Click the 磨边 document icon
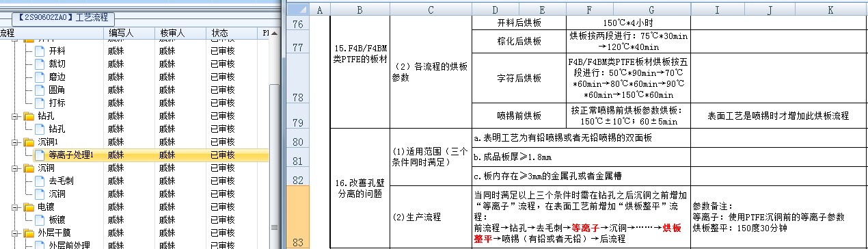The width and height of the screenshot is (868, 249). click(40, 76)
